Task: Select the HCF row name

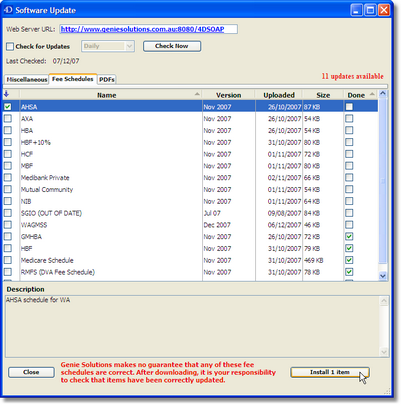Action: tap(27, 154)
